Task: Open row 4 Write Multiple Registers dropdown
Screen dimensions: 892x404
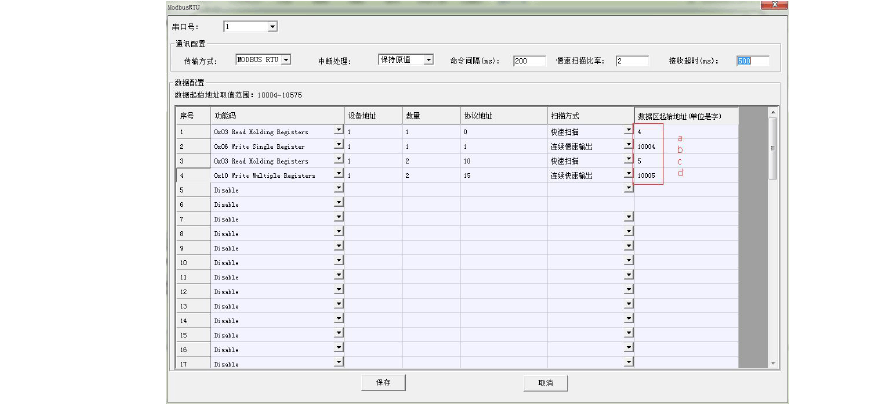Action: click(338, 174)
